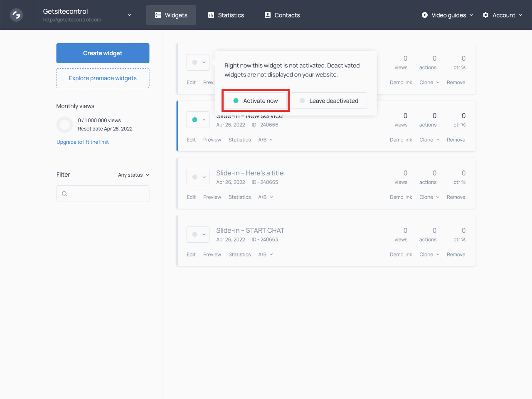Click the Contacts person icon
Viewport: 532px width, 399px height.
coord(268,15)
